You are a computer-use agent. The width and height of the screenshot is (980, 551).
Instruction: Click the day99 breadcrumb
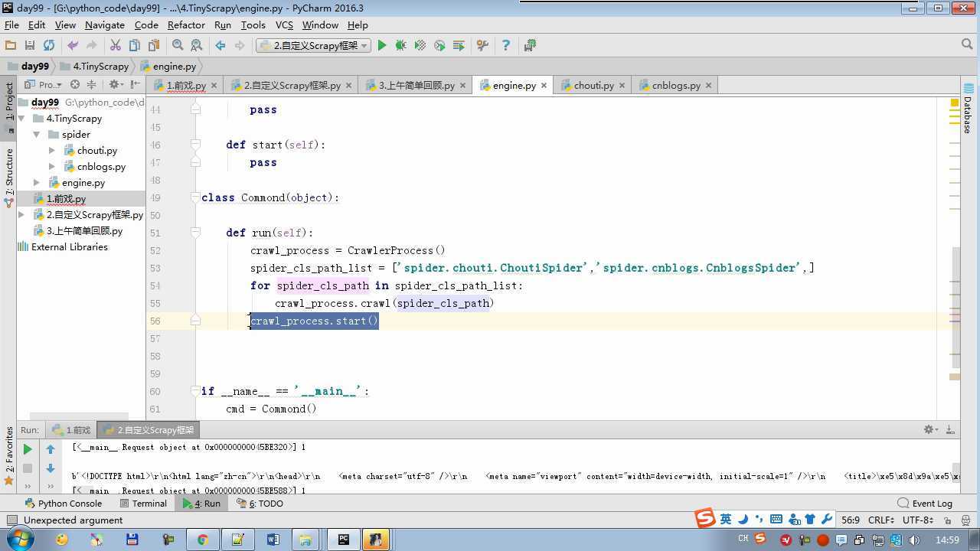(28, 67)
